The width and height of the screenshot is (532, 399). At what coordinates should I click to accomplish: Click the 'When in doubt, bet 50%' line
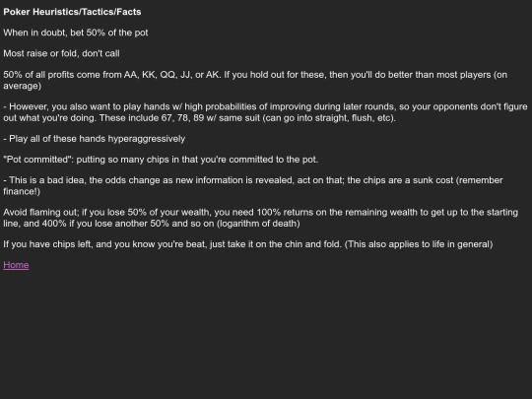[x=76, y=33]
